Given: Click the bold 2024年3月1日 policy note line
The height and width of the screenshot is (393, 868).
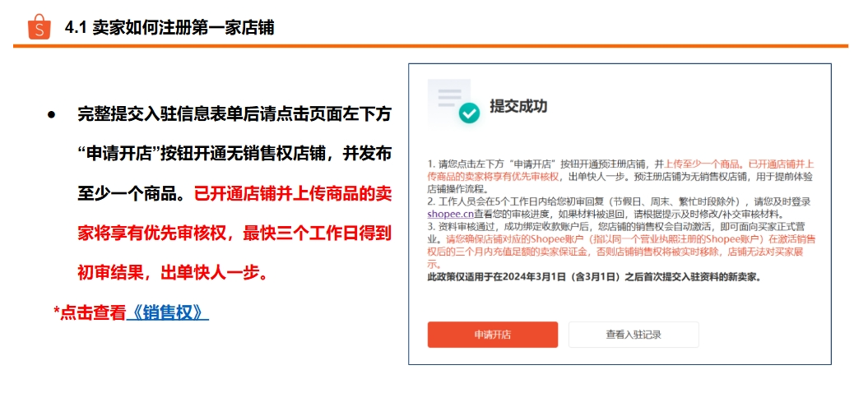Looking at the screenshot, I should [594, 277].
